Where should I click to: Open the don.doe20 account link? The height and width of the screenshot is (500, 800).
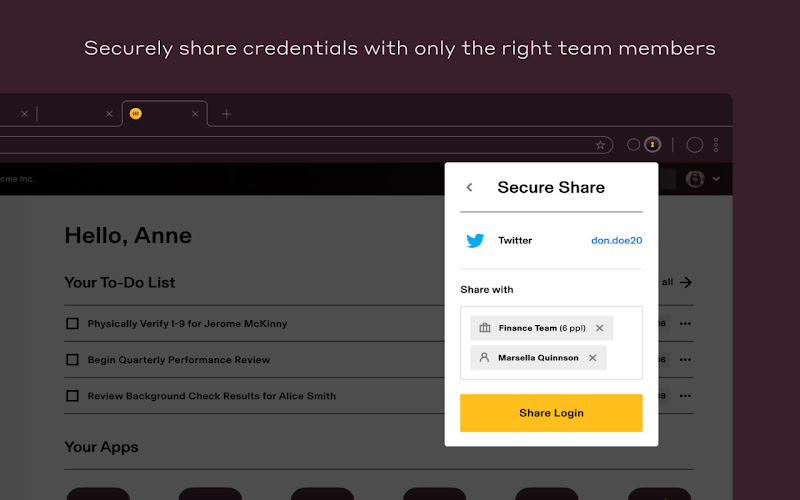click(x=616, y=240)
